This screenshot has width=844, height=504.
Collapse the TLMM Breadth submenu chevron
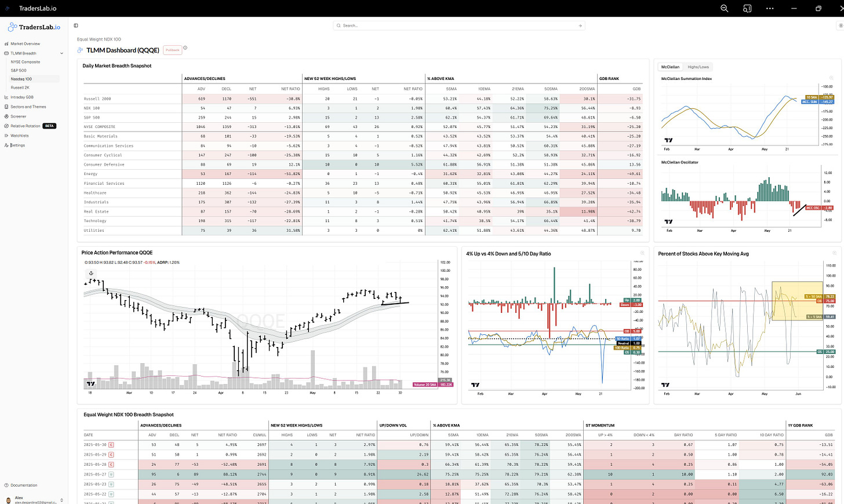tap(61, 53)
